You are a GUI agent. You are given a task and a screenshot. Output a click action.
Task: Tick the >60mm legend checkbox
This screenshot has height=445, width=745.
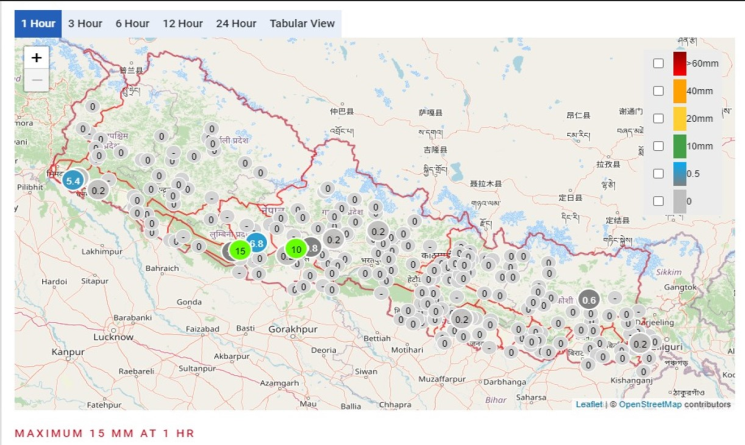pos(658,63)
